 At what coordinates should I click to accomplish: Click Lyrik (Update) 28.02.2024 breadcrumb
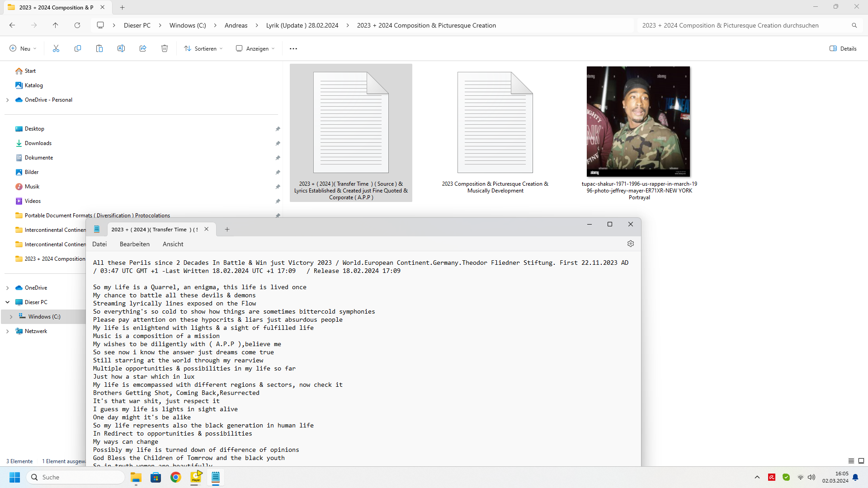[302, 25]
